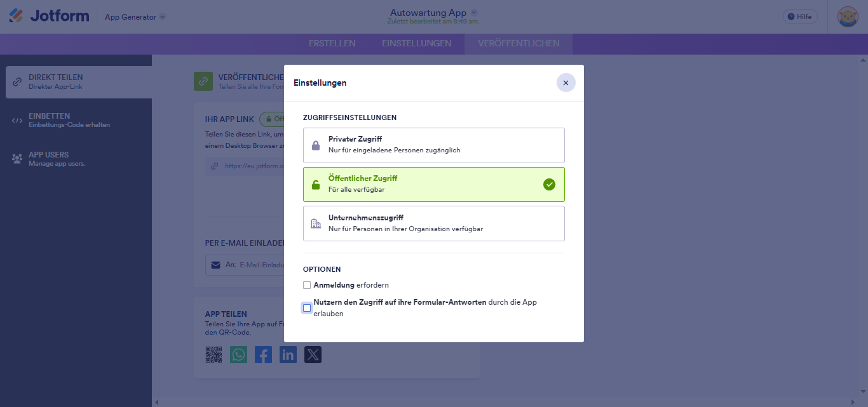868x407 pixels.
Task: Click the Jotform logo
Action: [x=49, y=17]
